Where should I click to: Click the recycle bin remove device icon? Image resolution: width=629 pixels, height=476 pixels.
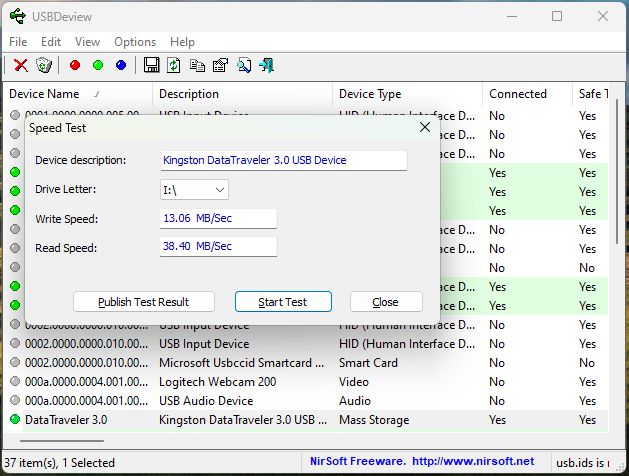pyautogui.click(x=44, y=65)
